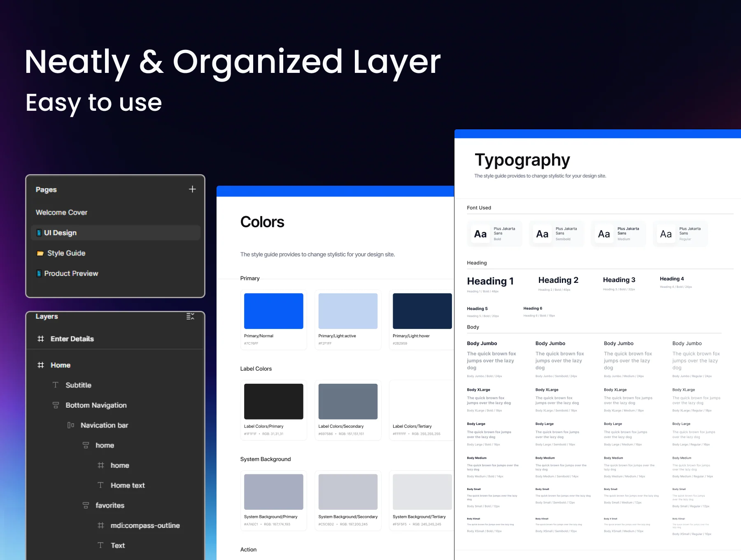Click the frame icon beside Home layer

coord(41,365)
